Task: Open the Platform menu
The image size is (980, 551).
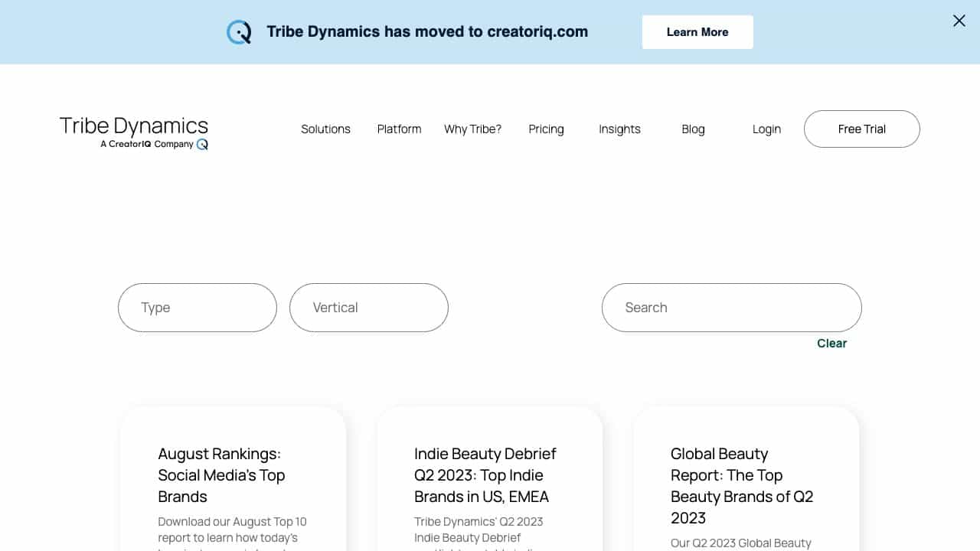Action: 399,129
